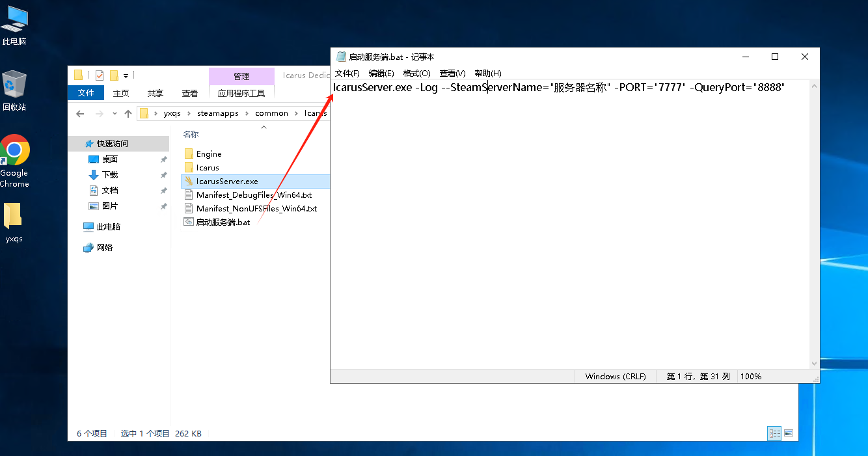Screen dimensions: 868x456
Task: Select 文档 in the navigation pane
Action: pos(110,191)
